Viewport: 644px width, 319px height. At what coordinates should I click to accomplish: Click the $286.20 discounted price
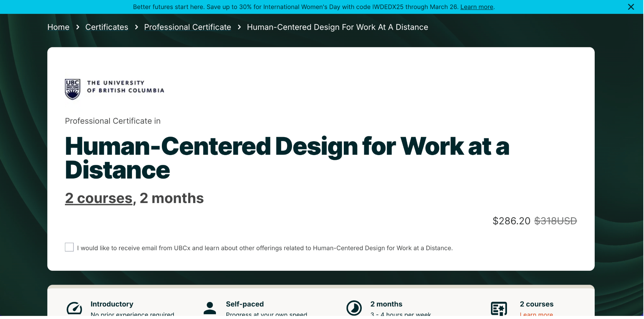(x=511, y=221)
